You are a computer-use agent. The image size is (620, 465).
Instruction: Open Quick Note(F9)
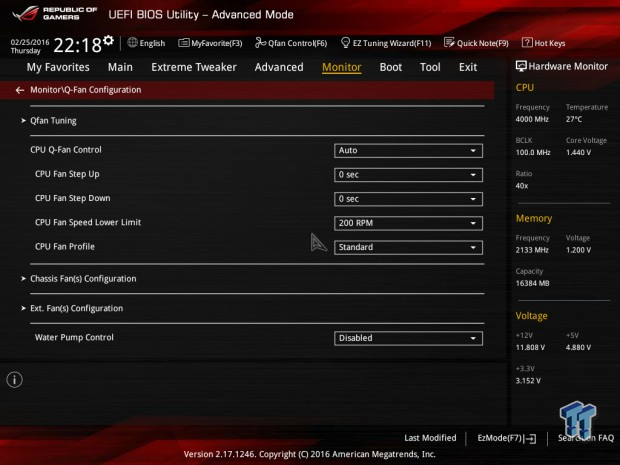476,43
